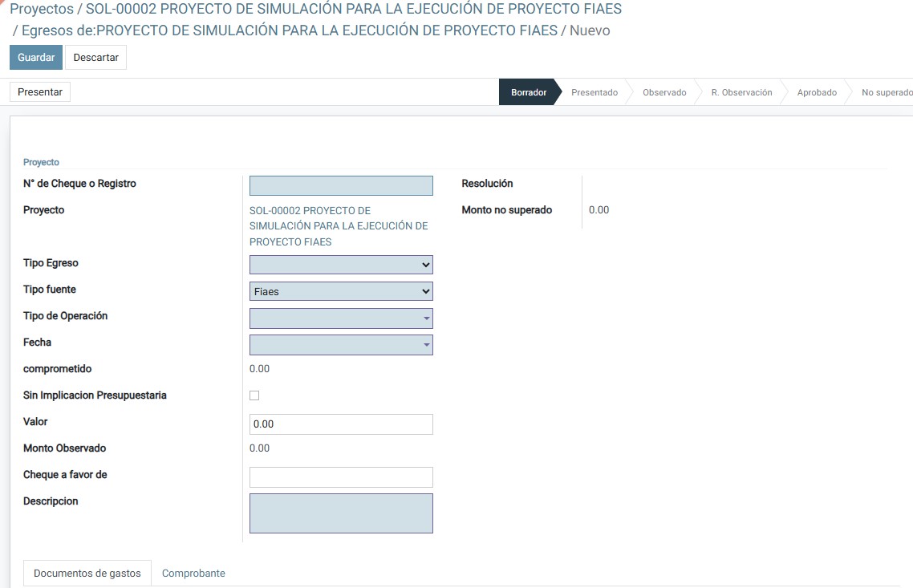Focus the Valor input field
This screenshot has width=913, height=588.
coord(341,424)
